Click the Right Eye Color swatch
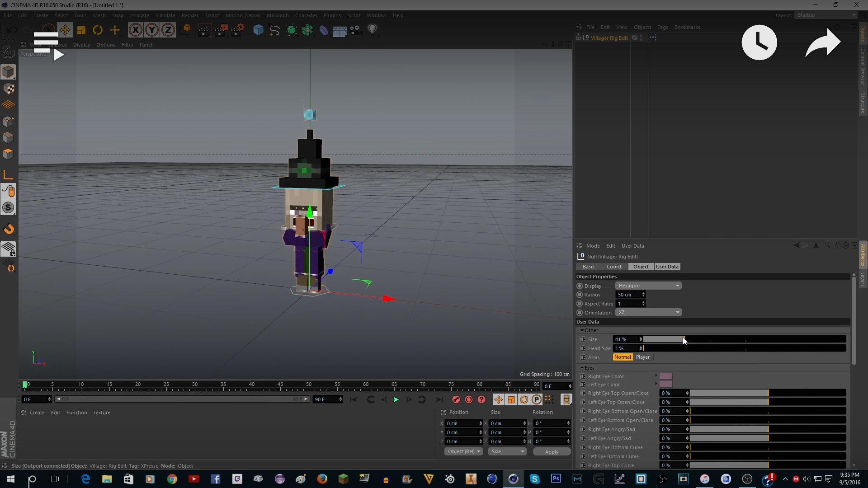The height and width of the screenshot is (488, 868). pyautogui.click(x=665, y=376)
